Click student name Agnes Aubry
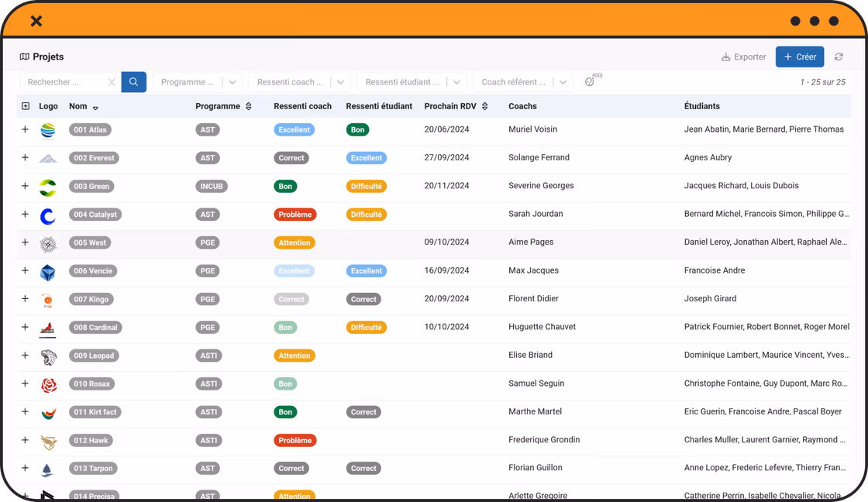The image size is (868, 502). click(x=708, y=157)
